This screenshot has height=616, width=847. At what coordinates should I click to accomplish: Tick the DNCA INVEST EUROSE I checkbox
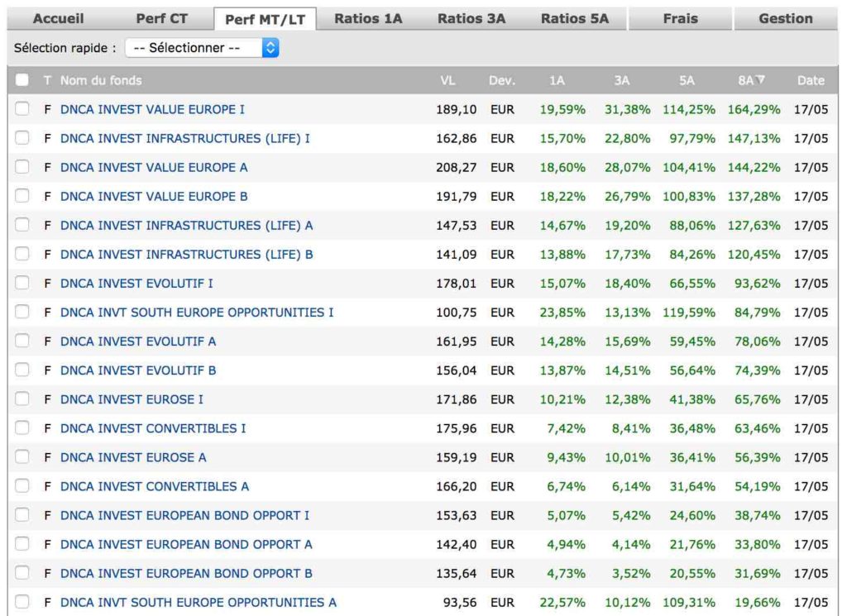point(22,399)
